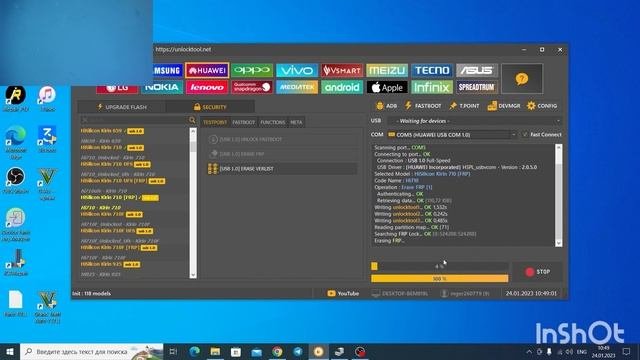
Task: Open Rockstar launcher desktop shortcut
Action: tap(16, 99)
